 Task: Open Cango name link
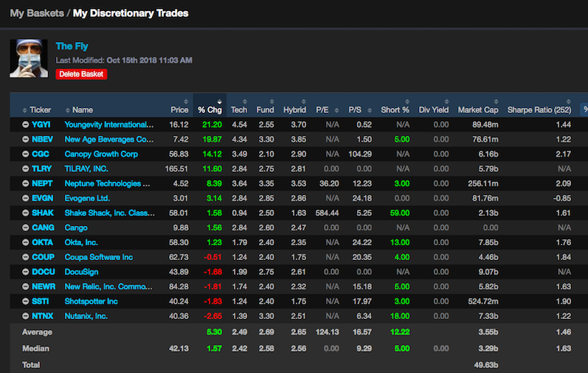pos(76,227)
